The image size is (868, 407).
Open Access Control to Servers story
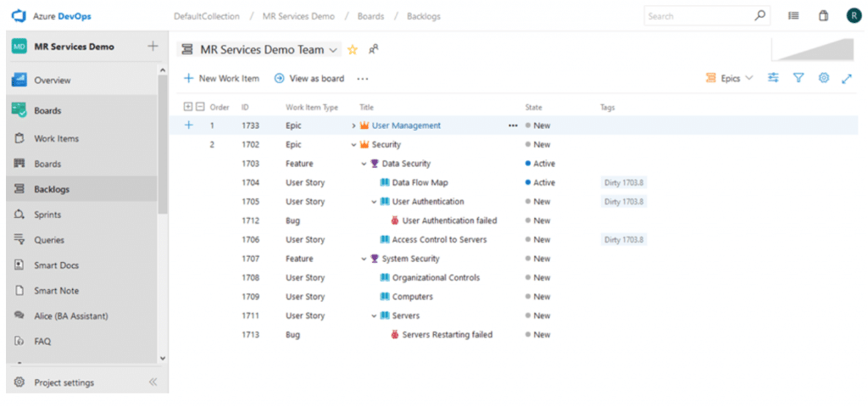coord(440,240)
